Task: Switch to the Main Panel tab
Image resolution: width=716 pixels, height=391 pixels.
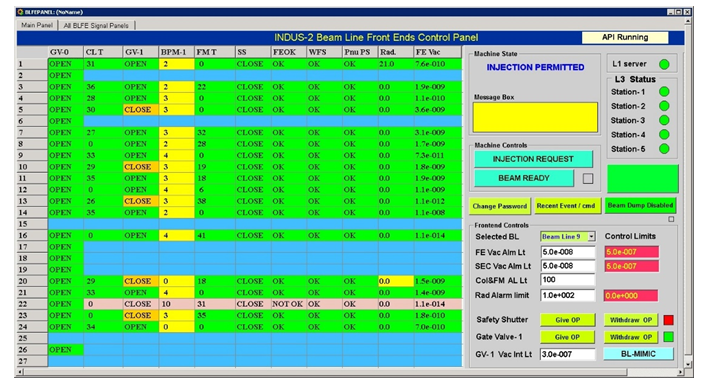Action: coord(37,25)
